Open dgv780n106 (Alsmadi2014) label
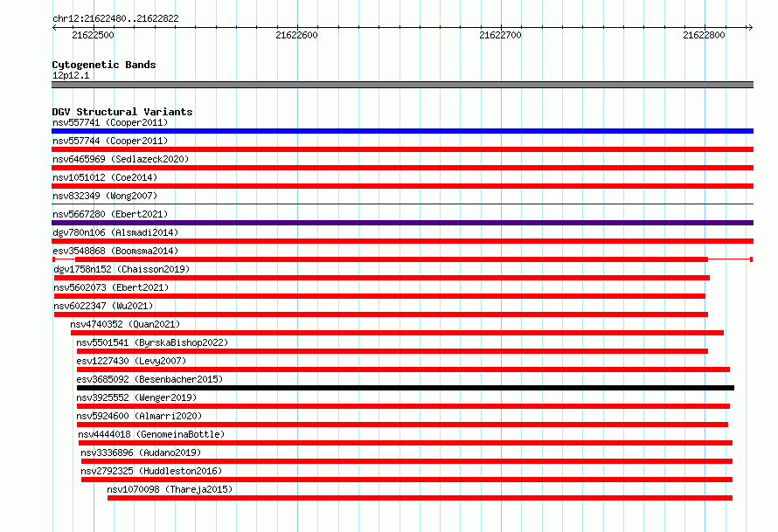 (115, 232)
